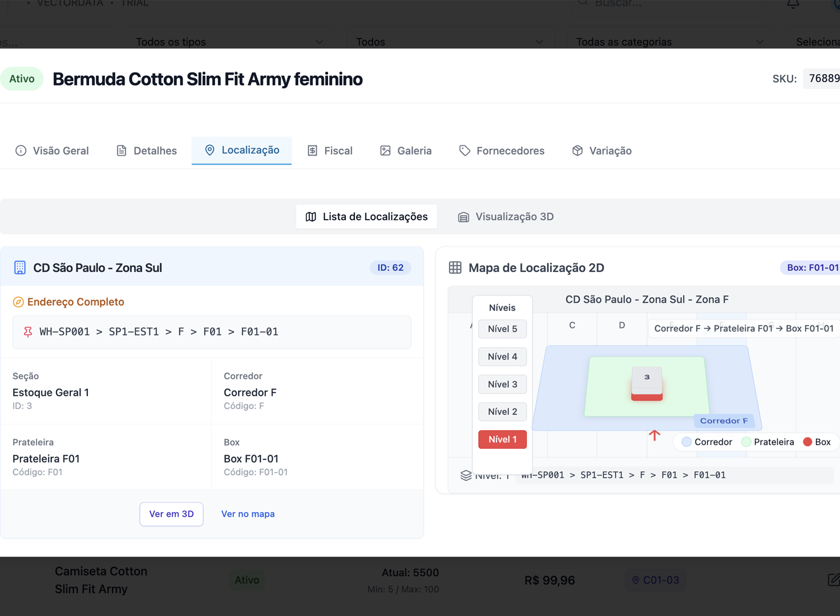Viewport: 840px width, 616px height.
Task: Click the red Box legend swatch
Action: [807, 442]
